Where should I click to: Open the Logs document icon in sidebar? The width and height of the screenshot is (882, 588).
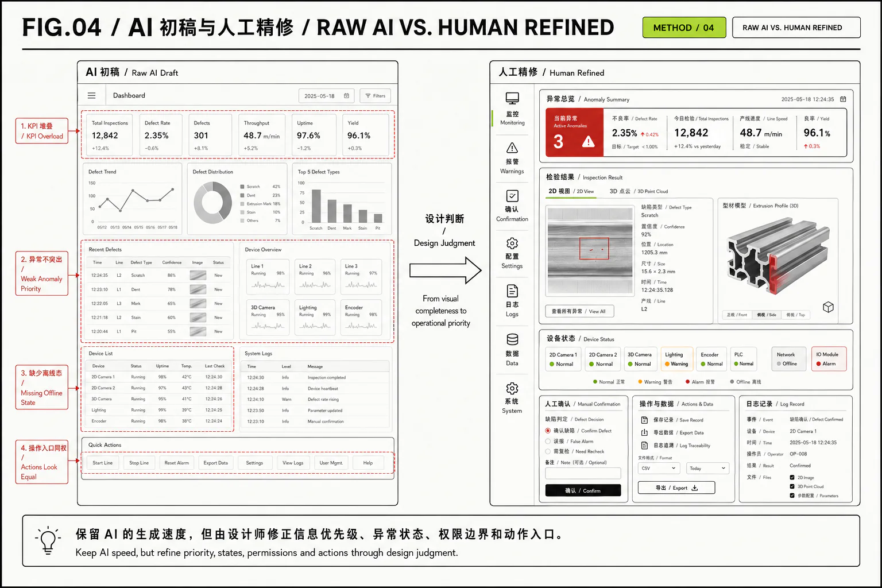512,291
